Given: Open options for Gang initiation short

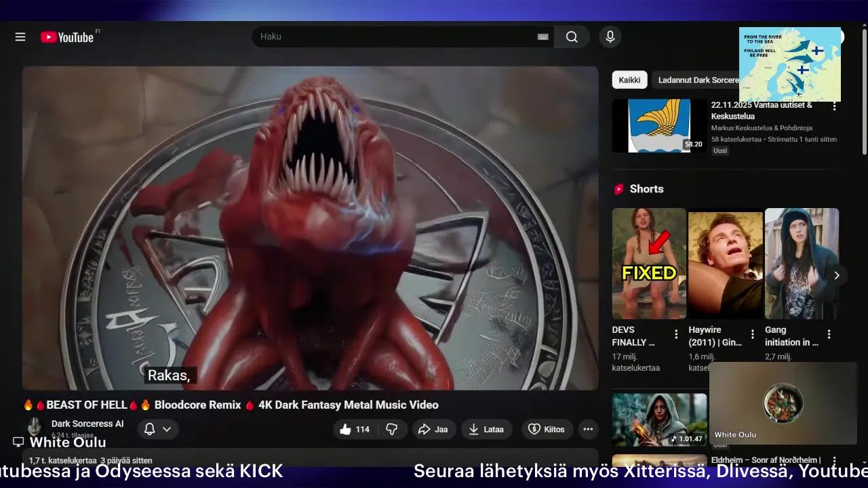Looking at the screenshot, I should (x=829, y=334).
